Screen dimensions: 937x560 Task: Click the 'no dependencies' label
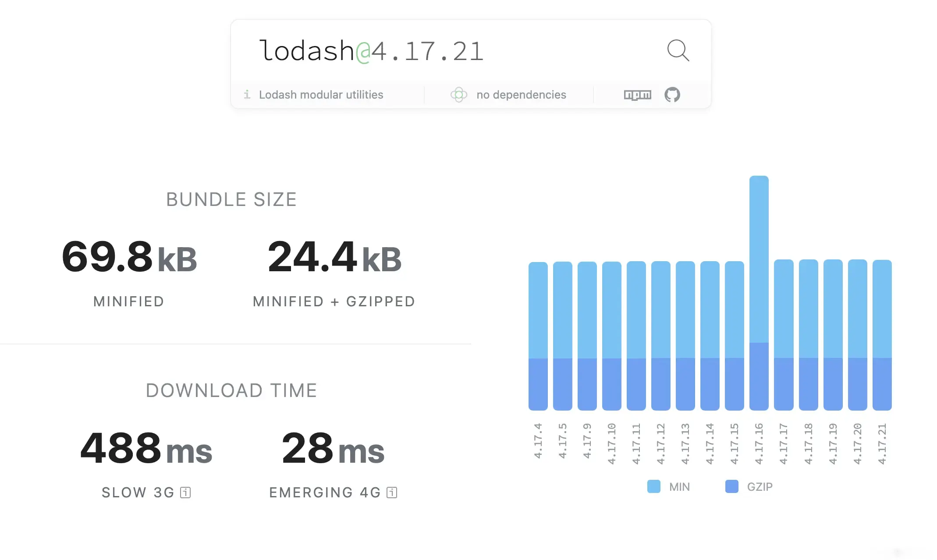[x=521, y=95]
